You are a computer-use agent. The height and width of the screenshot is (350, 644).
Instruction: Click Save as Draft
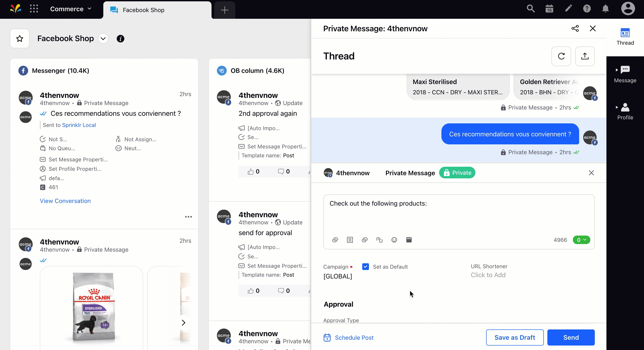(x=515, y=337)
